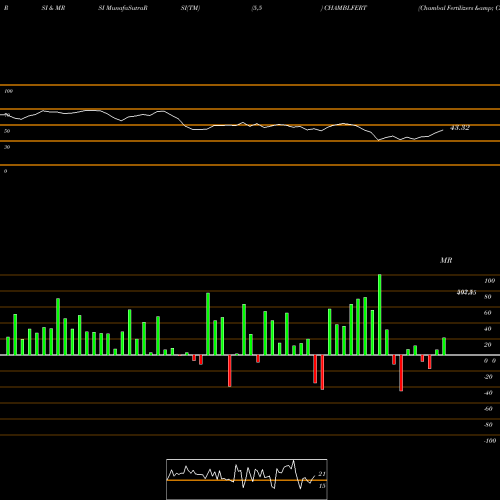Click the tallest green MR histogram bar
Viewport: 500px width, 500px height.
tap(380, 315)
